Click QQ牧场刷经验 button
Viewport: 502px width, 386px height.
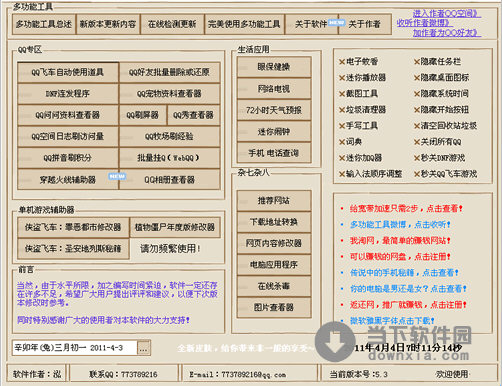click(169, 136)
